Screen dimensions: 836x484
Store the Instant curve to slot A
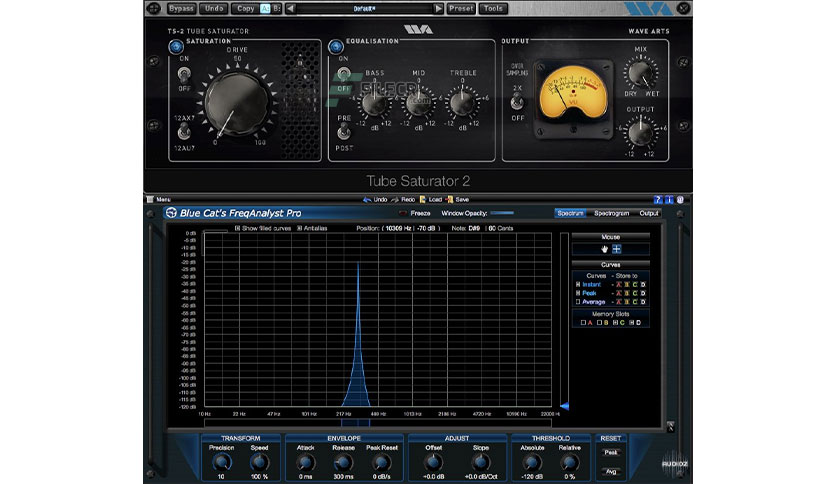619,285
